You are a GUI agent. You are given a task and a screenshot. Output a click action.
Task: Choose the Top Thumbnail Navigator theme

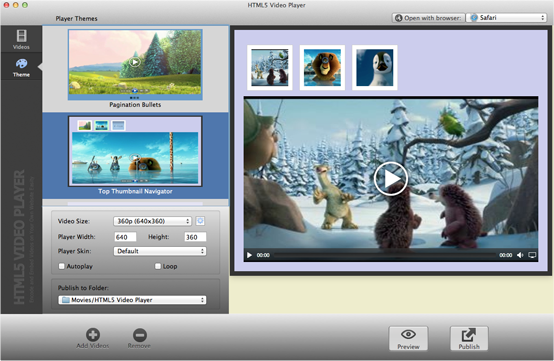click(x=135, y=155)
